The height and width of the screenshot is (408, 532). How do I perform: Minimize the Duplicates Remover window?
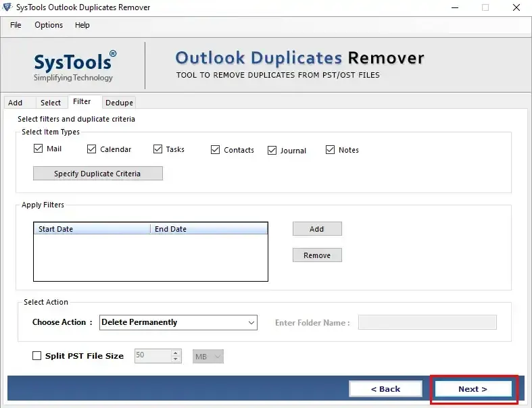tap(455, 7)
